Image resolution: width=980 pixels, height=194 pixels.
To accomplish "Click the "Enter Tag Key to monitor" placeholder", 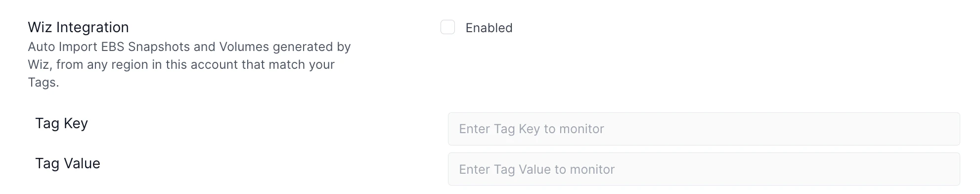I will coord(532,129).
